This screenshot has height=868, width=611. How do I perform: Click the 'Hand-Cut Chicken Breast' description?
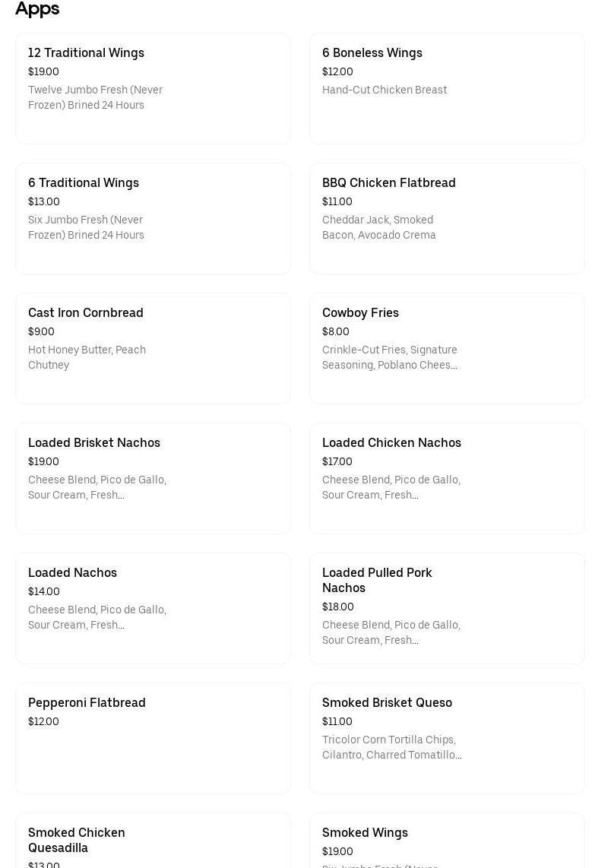385,90
